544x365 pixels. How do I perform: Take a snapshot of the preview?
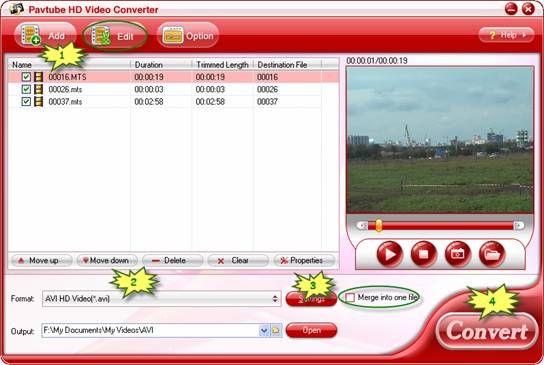point(458,254)
